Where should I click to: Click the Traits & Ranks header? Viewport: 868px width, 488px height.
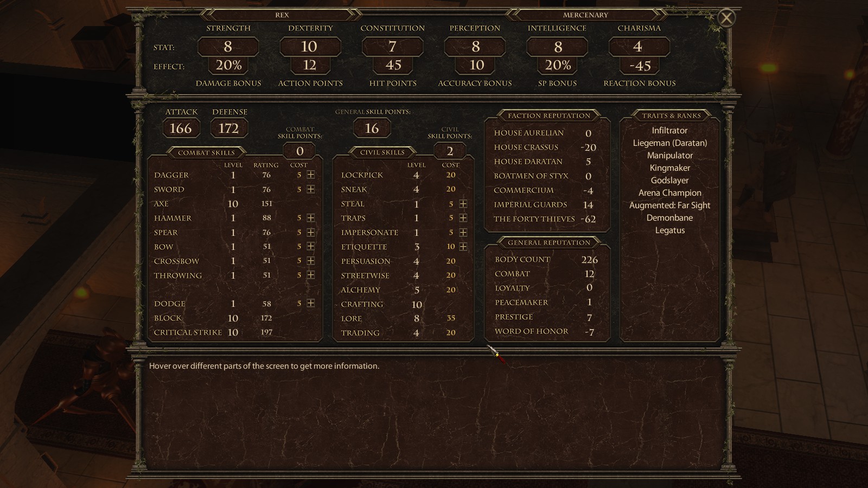coord(671,115)
